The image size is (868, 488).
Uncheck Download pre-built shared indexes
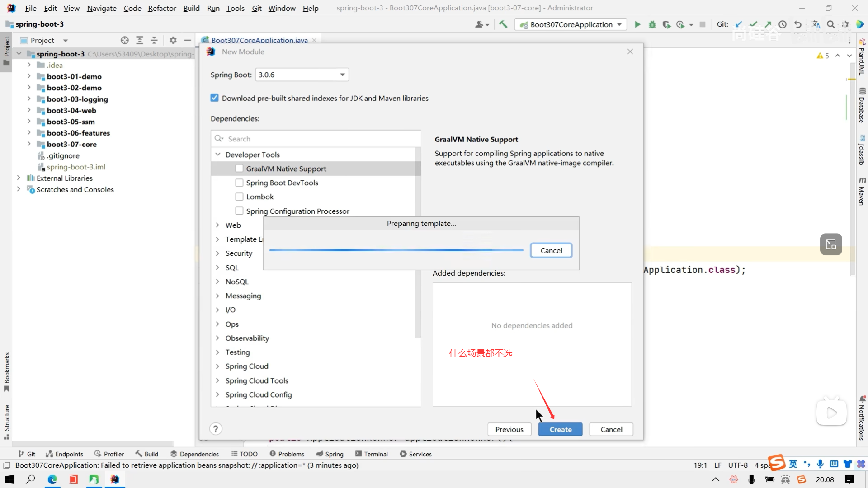point(215,98)
